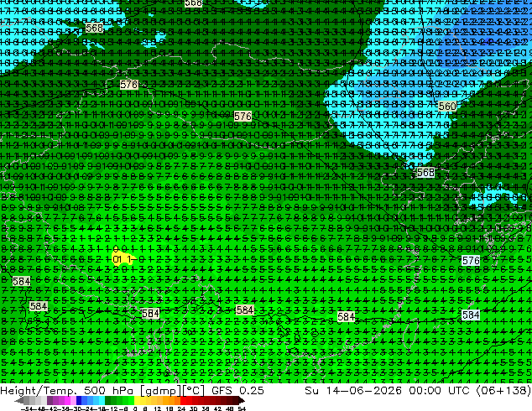Screen dimensions: 532x411
Task: Pick the dark purple swatch above legend value -42
Action: coord(50,400)
